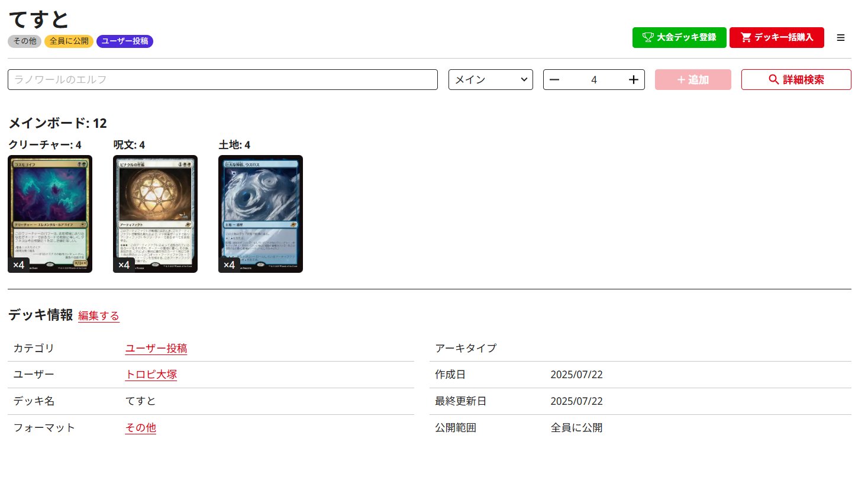The height and width of the screenshot is (477, 868).
Task: Click the ユーザー投稿 purple tag badge
Action: 125,41
